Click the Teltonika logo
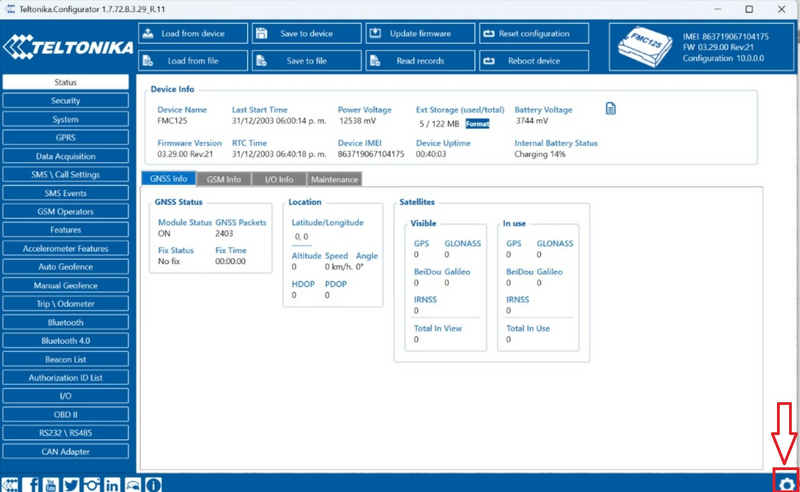This screenshot has height=492, width=800. coord(68,47)
